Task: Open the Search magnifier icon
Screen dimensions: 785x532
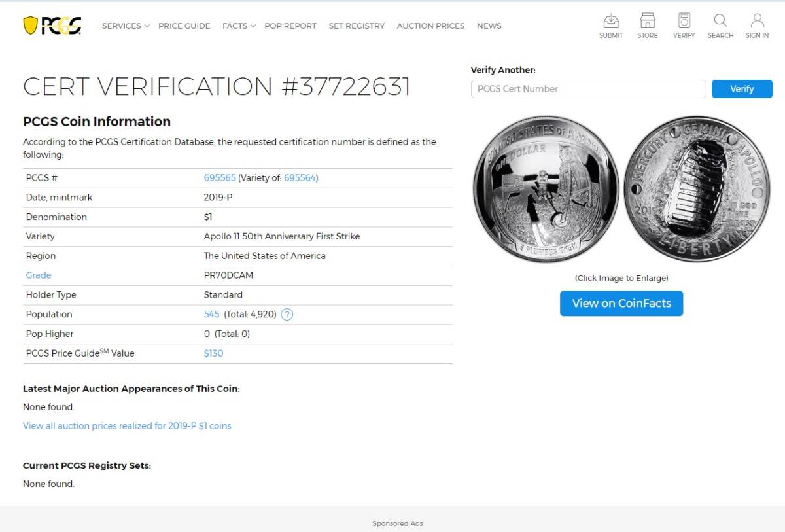Action: 720,26
